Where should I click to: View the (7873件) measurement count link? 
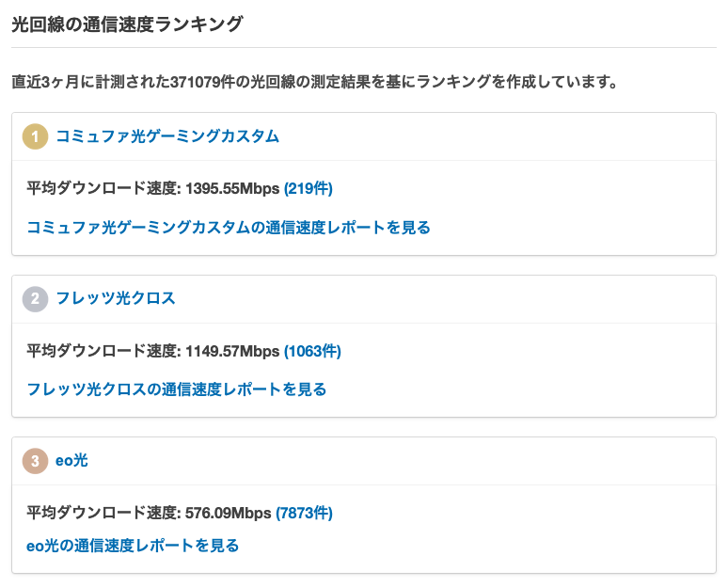(x=304, y=514)
